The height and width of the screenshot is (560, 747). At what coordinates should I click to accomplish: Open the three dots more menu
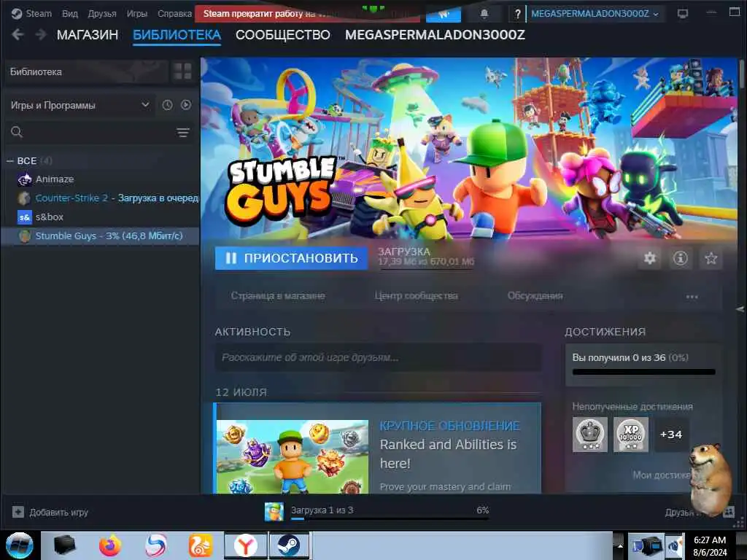692,296
